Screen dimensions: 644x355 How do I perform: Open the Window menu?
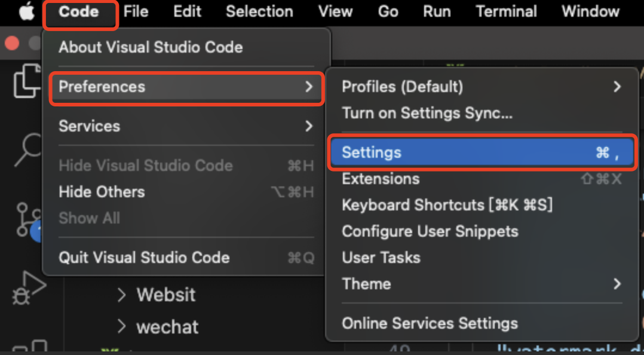tap(591, 11)
